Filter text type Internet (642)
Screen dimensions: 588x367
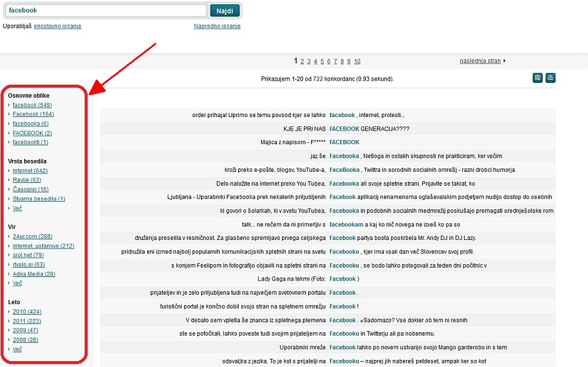[31, 171]
